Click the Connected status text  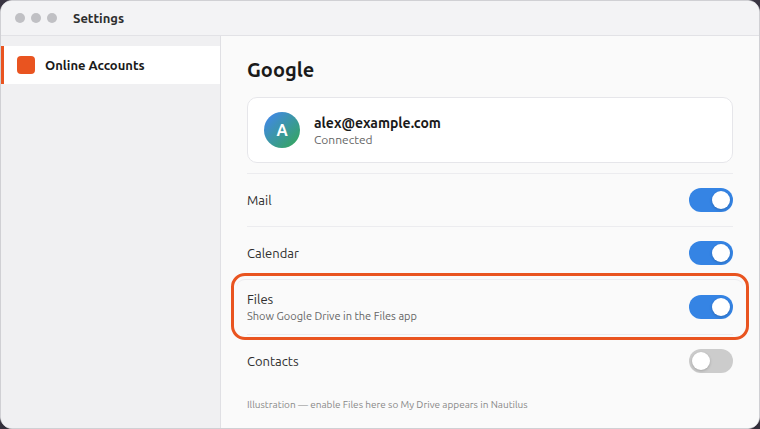tap(343, 140)
